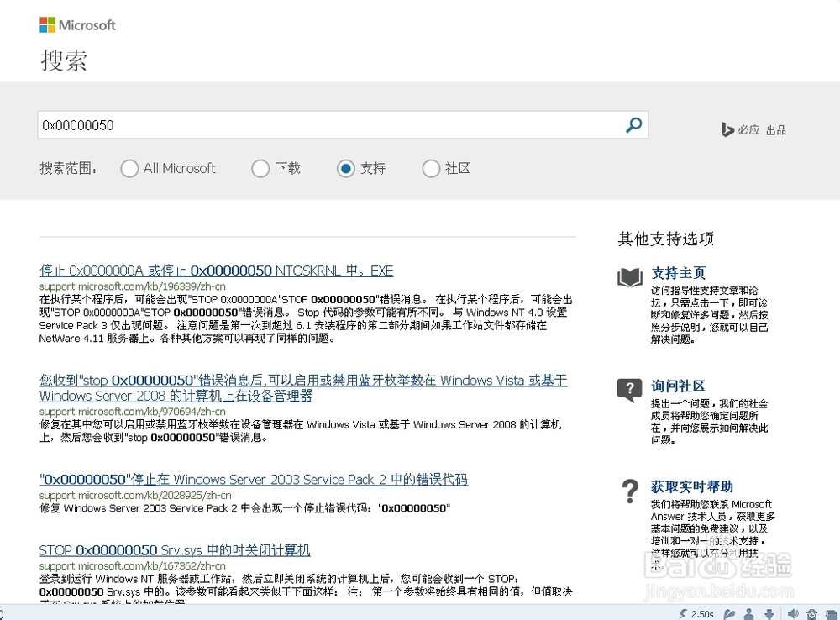Screen dimensions: 840x620
Task: Click the 搜索范围 label
Action: point(69,168)
